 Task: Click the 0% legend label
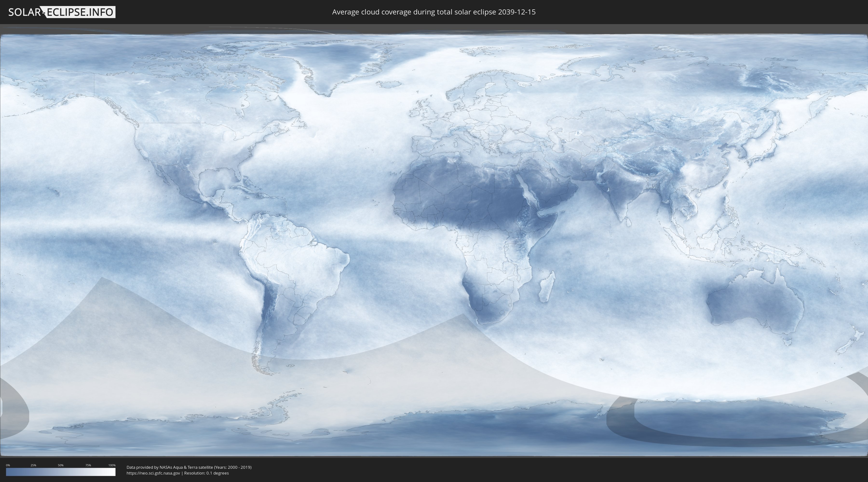(8, 465)
